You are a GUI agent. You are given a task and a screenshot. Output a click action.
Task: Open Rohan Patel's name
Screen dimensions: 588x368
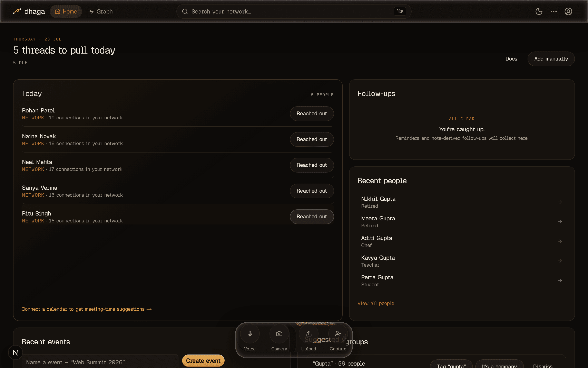point(38,110)
